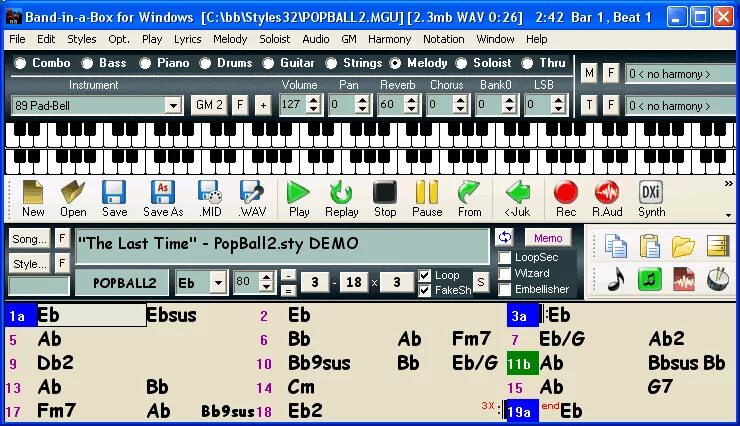Click the blue refresh arrows icon beside Memo
Image resolution: width=740 pixels, height=426 pixels.
click(505, 237)
